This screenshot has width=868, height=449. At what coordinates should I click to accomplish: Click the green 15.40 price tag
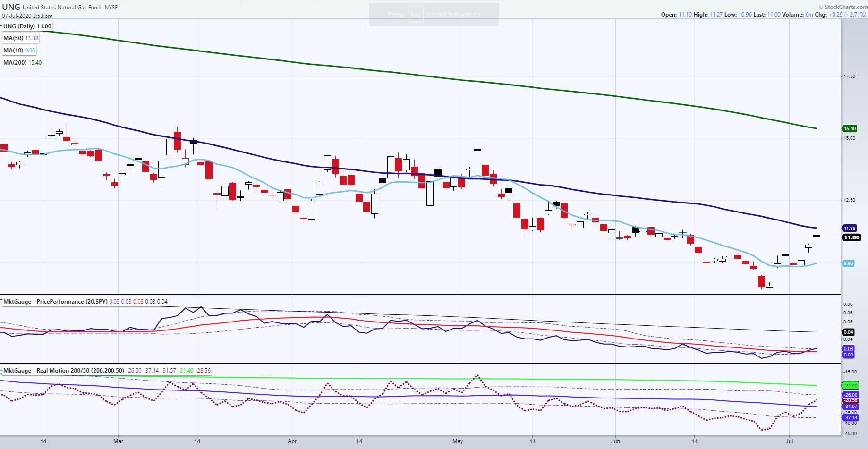coord(850,128)
